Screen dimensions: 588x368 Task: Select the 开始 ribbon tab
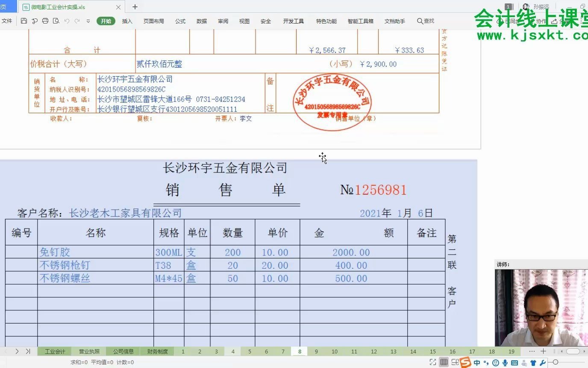click(106, 21)
